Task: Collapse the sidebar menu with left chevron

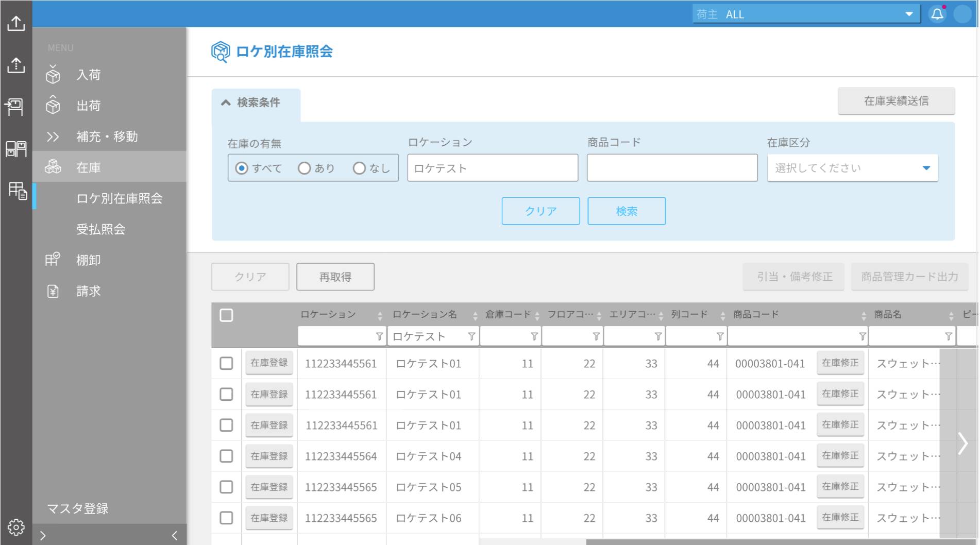Action: (175, 536)
